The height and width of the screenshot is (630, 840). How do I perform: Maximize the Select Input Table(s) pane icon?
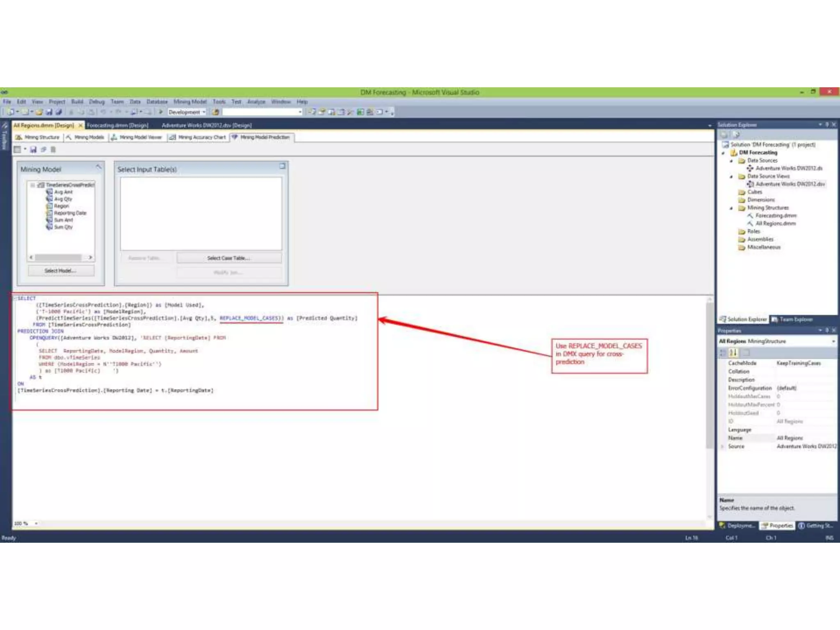pyautogui.click(x=282, y=166)
